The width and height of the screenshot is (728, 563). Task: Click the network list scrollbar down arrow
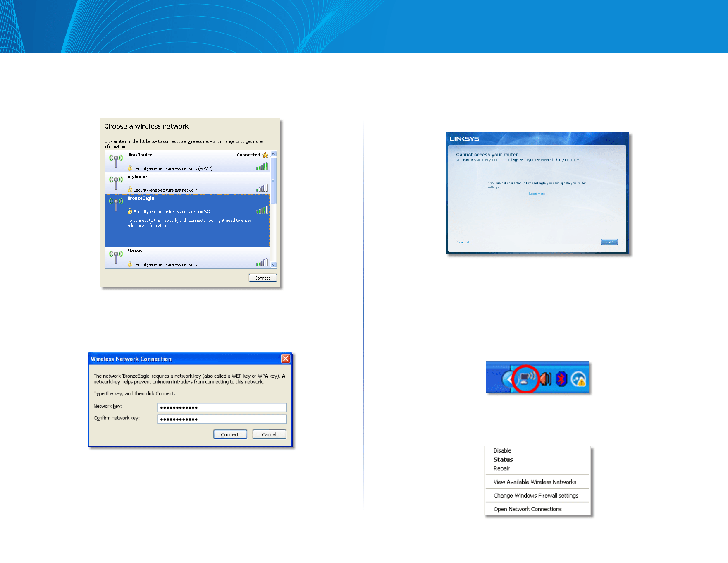tap(273, 265)
